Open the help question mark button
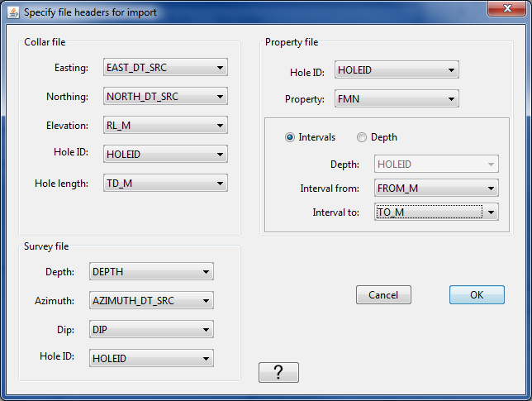 click(x=278, y=373)
